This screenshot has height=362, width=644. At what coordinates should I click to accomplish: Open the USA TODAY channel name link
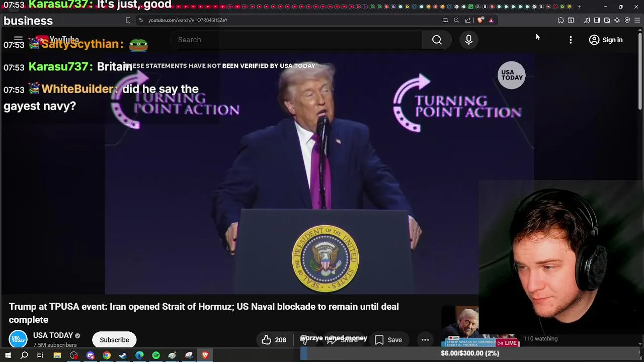tap(53, 335)
